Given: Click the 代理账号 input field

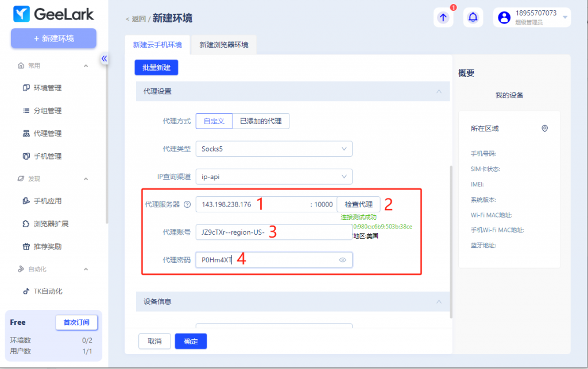Looking at the screenshot, I should click(x=274, y=232).
